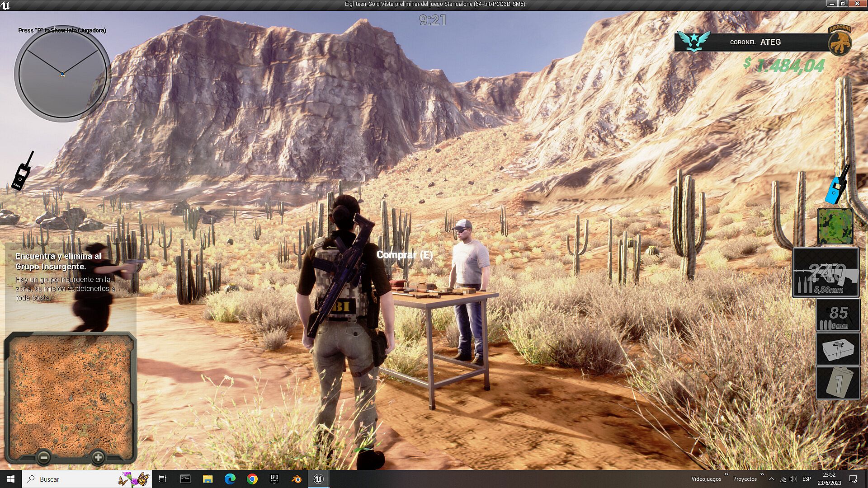
Task: Open the Epic Games Launcher taskbar icon
Action: (x=274, y=479)
